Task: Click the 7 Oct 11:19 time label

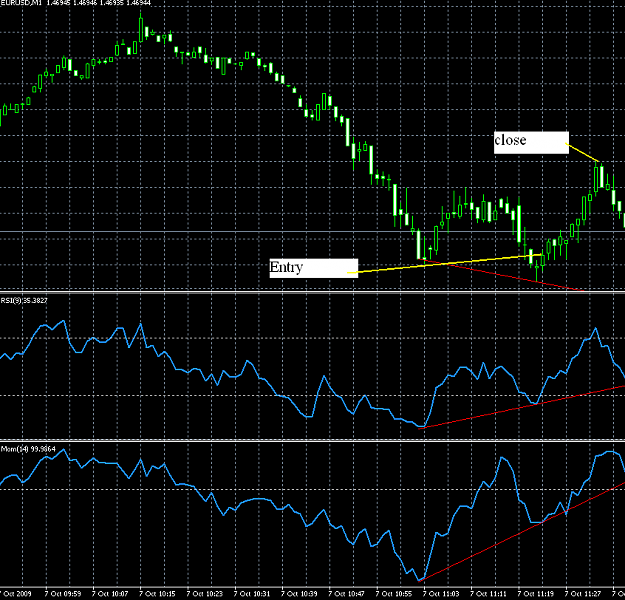Action: [536, 594]
